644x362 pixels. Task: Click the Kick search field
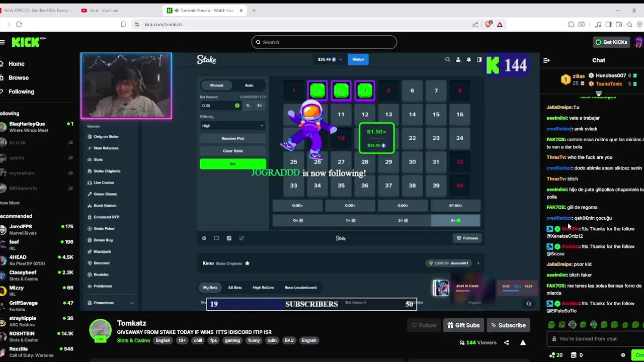click(x=324, y=42)
